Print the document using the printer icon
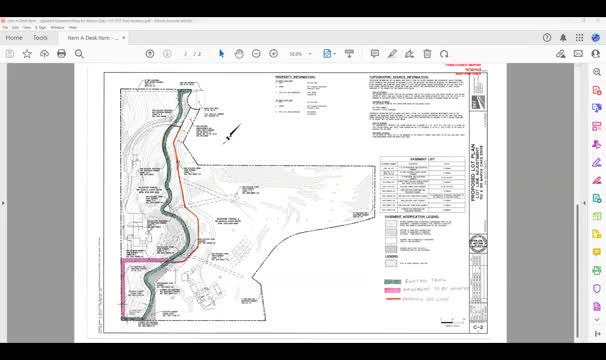Viewport: 606px width, 360px height. click(61, 54)
